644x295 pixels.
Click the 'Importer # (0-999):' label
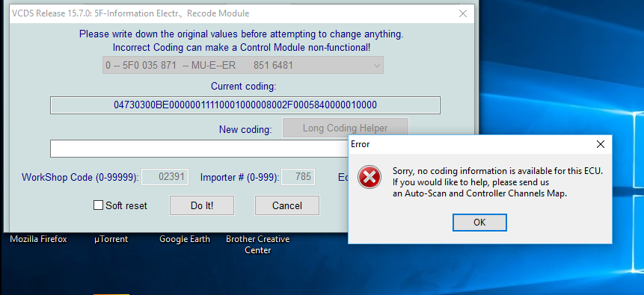240,177
